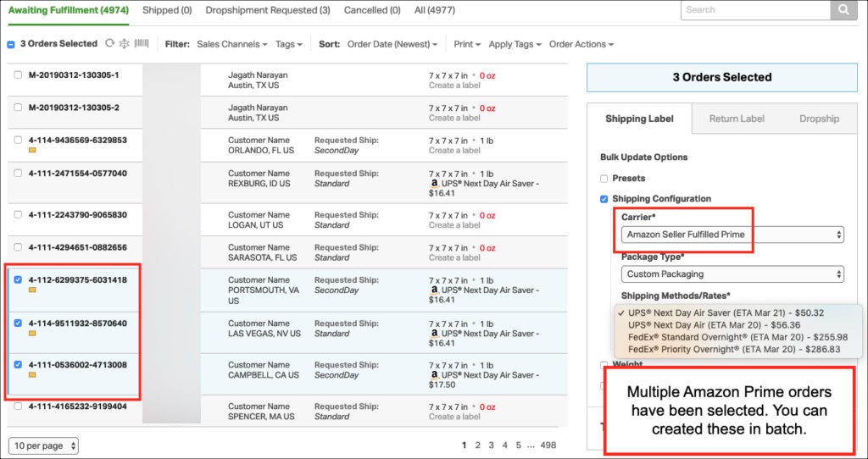Click Create a label for LOGAN order
Screen dimensions: 868x459
(x=454, y=225)
